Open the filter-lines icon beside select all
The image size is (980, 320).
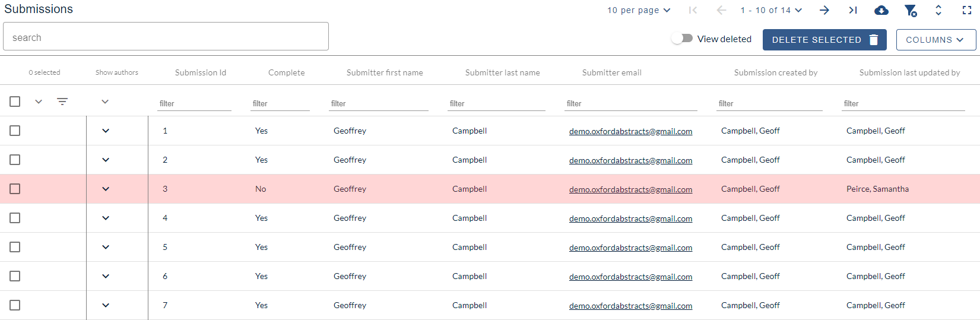coord(62,102)
